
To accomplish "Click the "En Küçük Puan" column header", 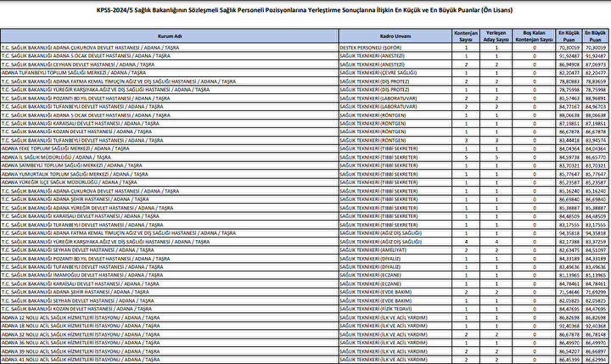I will tap(569, 36).
